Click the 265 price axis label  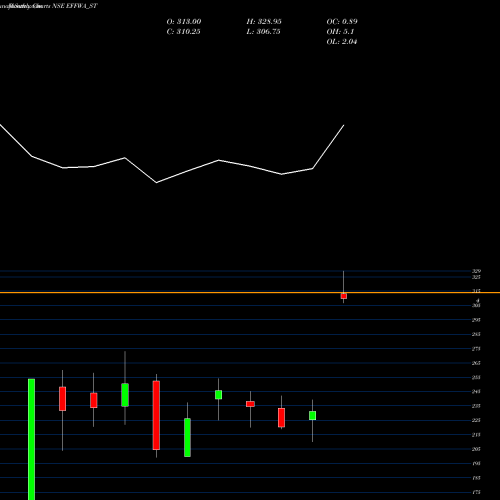pos(476,363)
